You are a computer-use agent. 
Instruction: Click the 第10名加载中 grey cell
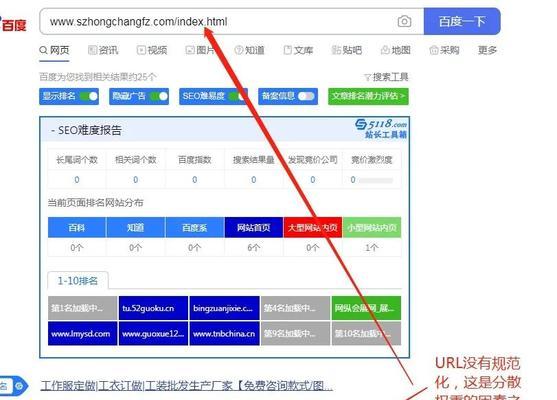[x=366, y=334]
